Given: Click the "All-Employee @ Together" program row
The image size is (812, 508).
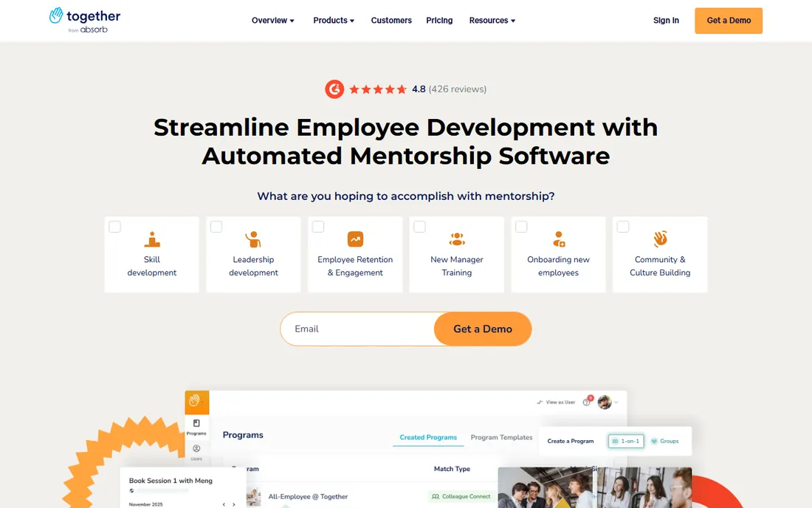Looking at the screenshot, I should click(x=308, y=497).
